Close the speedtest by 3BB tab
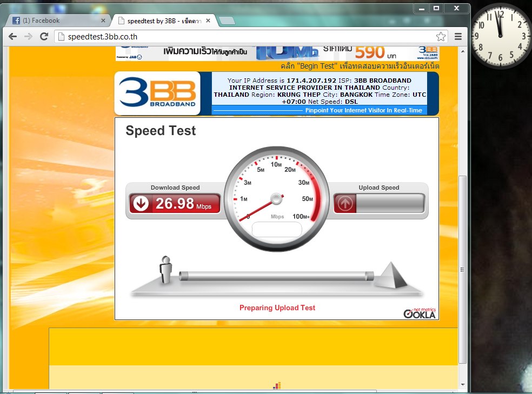This screenshot has height=394, width=532. tap(208, 21)
